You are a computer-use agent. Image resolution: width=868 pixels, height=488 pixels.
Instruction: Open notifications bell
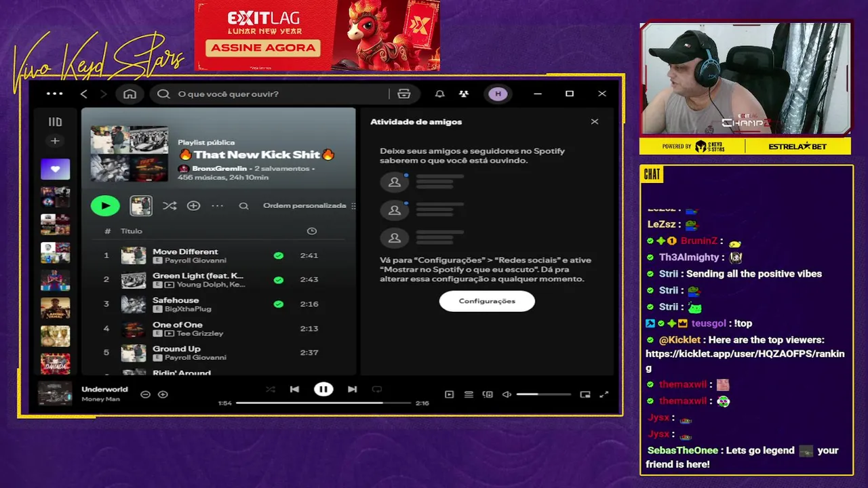(439, 94)
